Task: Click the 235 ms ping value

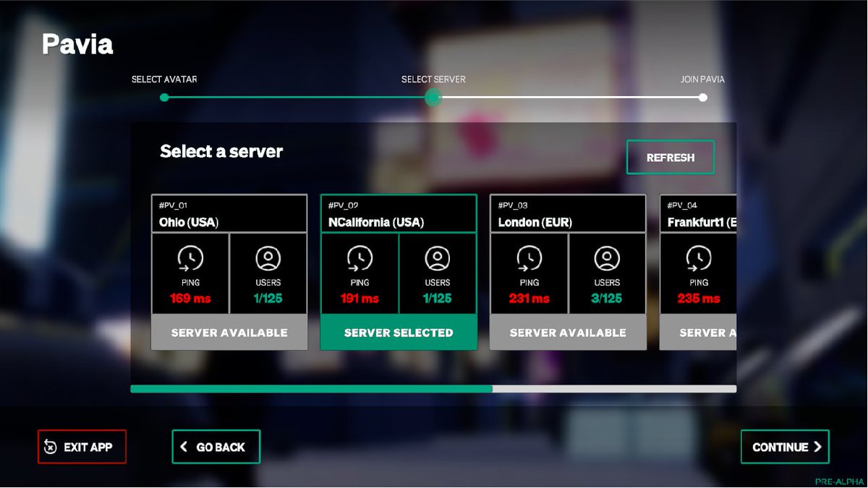Action: [x=699, y=298]
